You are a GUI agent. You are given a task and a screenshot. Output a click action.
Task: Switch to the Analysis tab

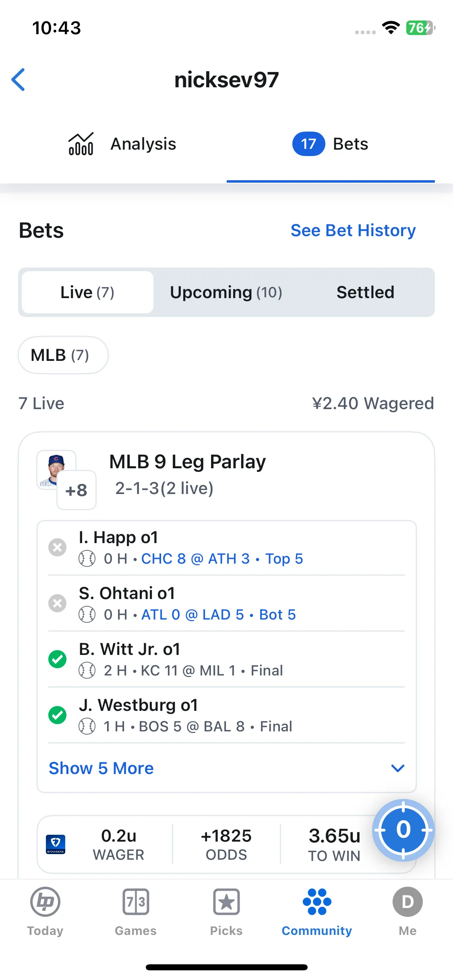(122, 144)
